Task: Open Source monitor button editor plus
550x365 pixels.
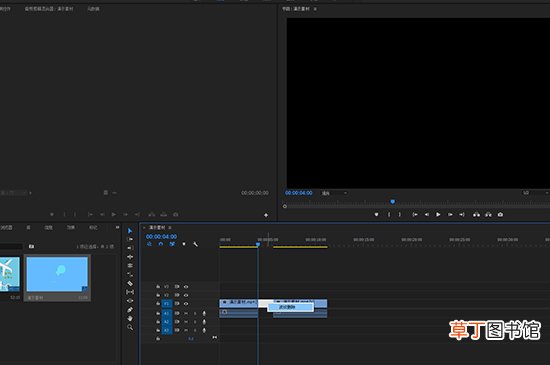Action: [x=266, y=215]
